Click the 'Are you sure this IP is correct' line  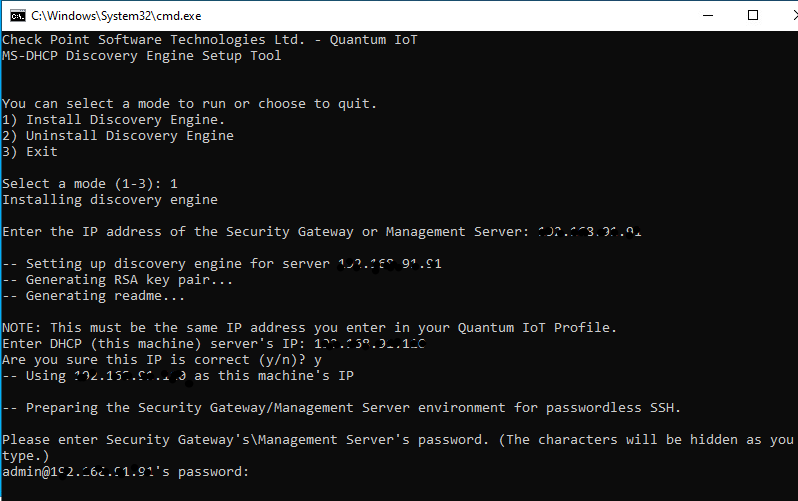(162, 360)
